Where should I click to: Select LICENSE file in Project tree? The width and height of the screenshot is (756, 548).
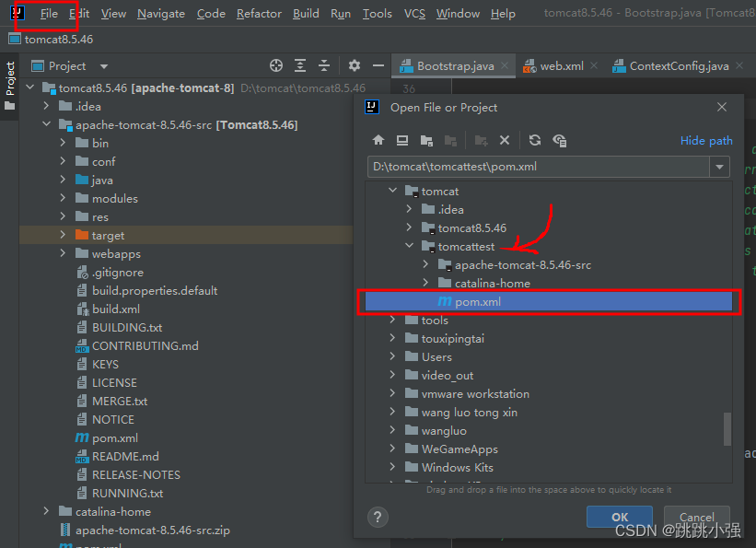(x=114, y=382)
